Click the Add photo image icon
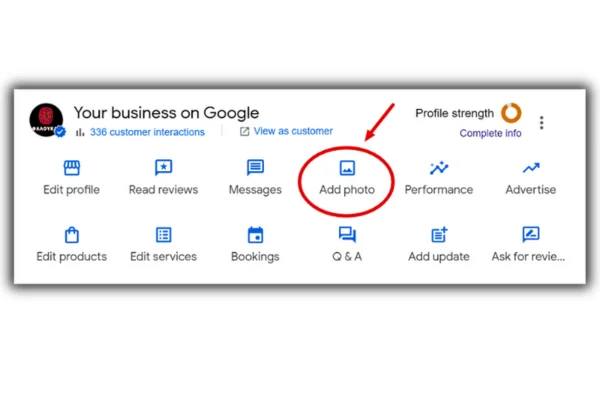 (347, 168)
